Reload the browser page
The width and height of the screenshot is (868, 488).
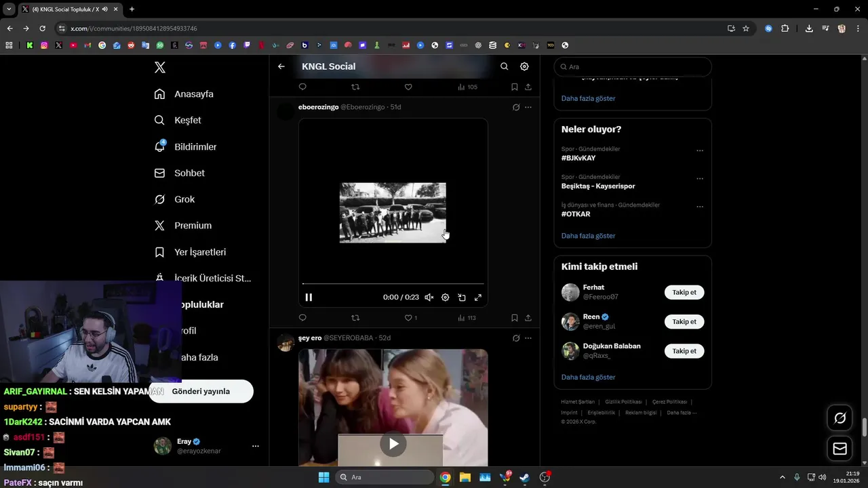(42, 28)
